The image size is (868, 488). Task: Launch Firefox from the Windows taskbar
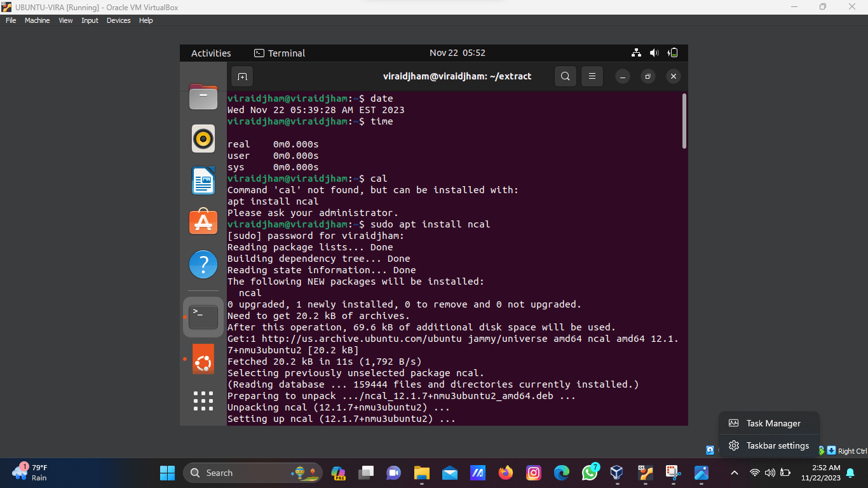(506, 473)
